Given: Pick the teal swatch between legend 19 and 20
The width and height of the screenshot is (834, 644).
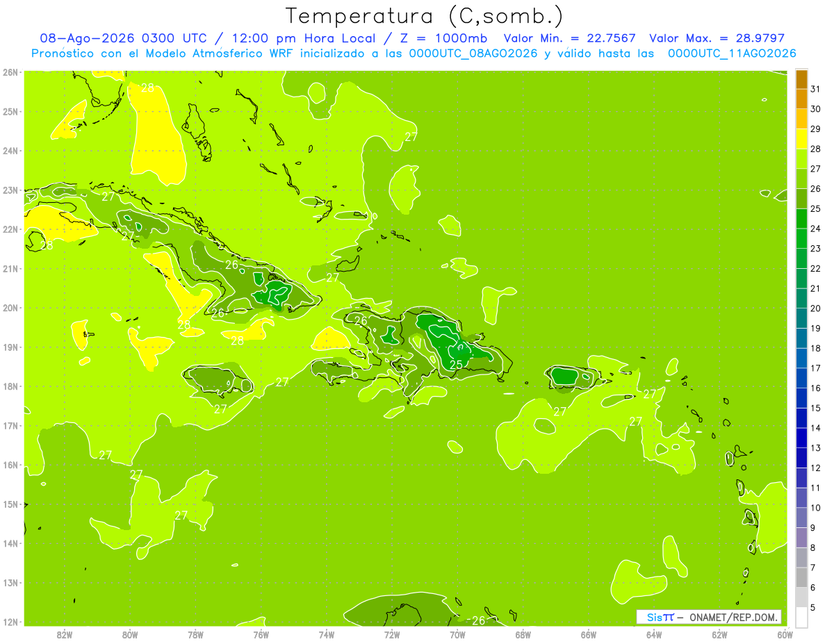Looking at the screenshot, I should pyautogui.click(x=801, y=318).
